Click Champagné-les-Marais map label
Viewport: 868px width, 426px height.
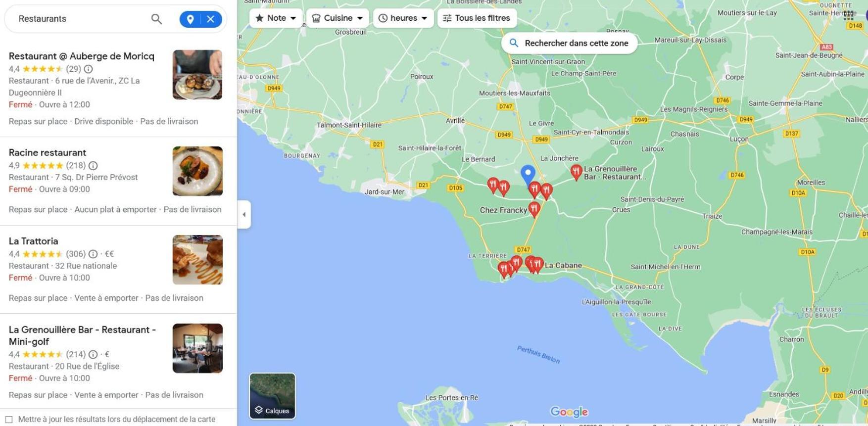(x=776, y=232)
